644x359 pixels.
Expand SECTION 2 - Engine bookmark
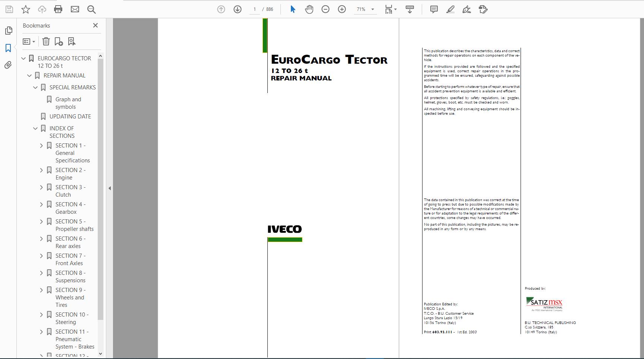tap(41, 170)
